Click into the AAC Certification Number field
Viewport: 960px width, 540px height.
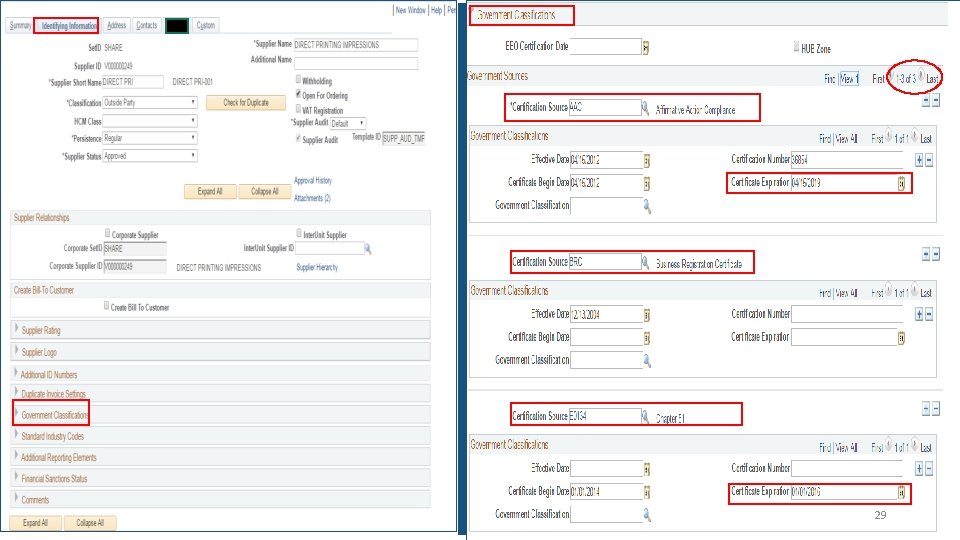[847, 160]
